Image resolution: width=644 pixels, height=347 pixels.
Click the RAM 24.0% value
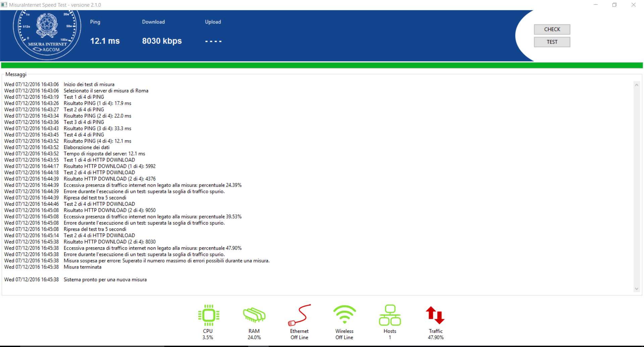tap(254, 337)
